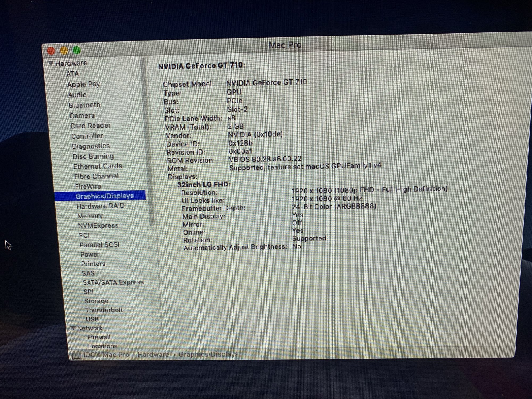This screenshot has height=399, width=532.
Task: Select the Thunderbolt sidebar entry
Action: [104, 310]
